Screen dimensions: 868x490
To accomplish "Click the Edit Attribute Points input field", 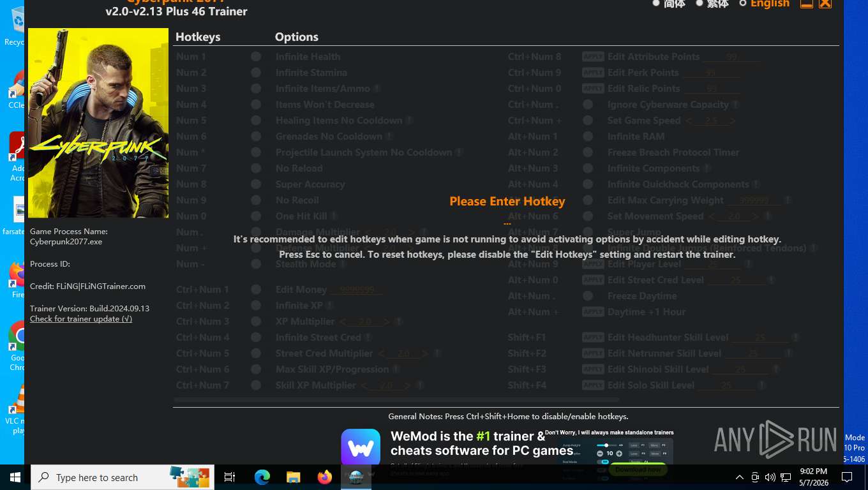I will 731,57.
